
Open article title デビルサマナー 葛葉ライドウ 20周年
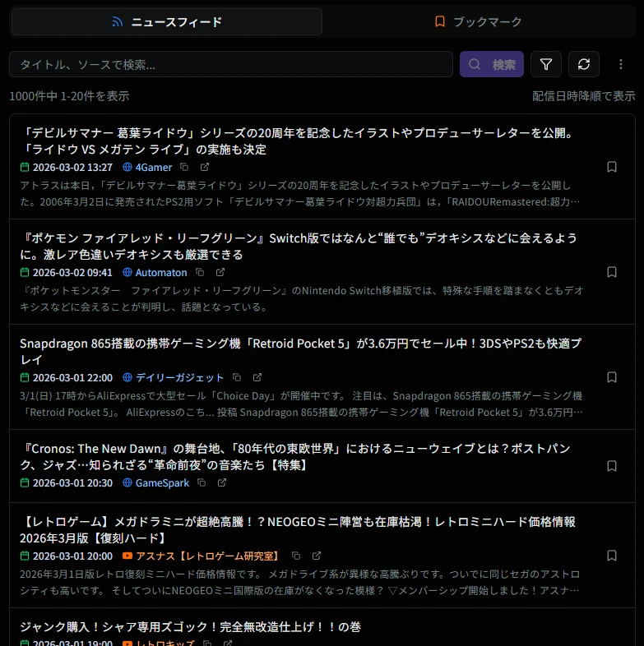click(x=298, y=141)
